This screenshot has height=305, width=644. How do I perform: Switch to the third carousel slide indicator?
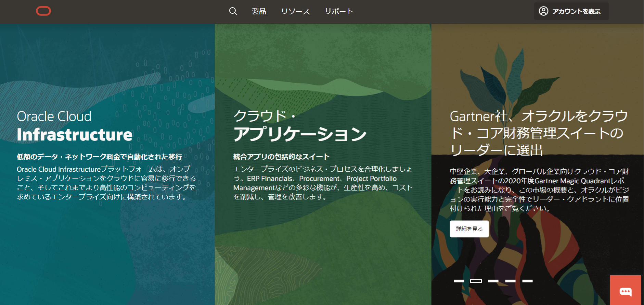pyautogui.click(x=493, y=281)
